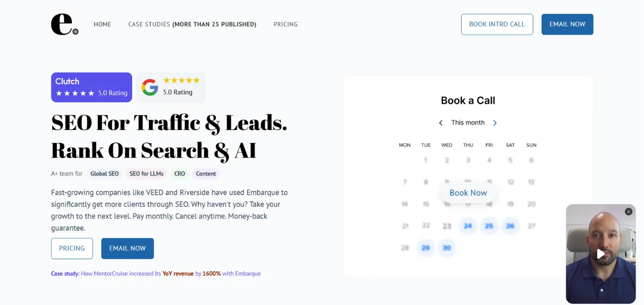Select the Global SEO tag
Image resolution: width=644 pixels, height=305 pixels.
tap(104, 174)
